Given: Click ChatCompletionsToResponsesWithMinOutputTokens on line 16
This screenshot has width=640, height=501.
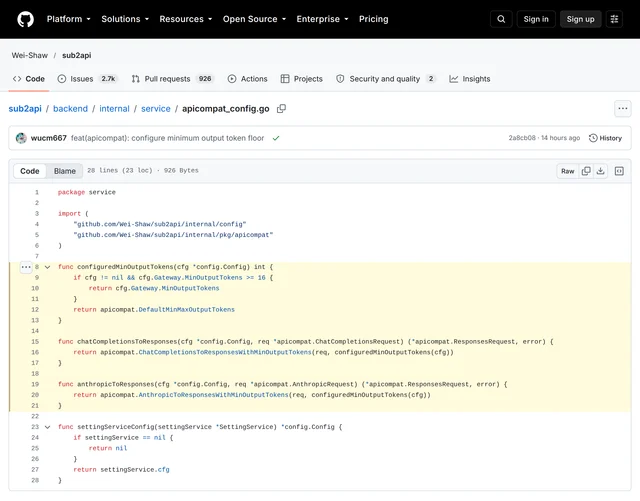Looking at the screenshot, I should [225, 352].
